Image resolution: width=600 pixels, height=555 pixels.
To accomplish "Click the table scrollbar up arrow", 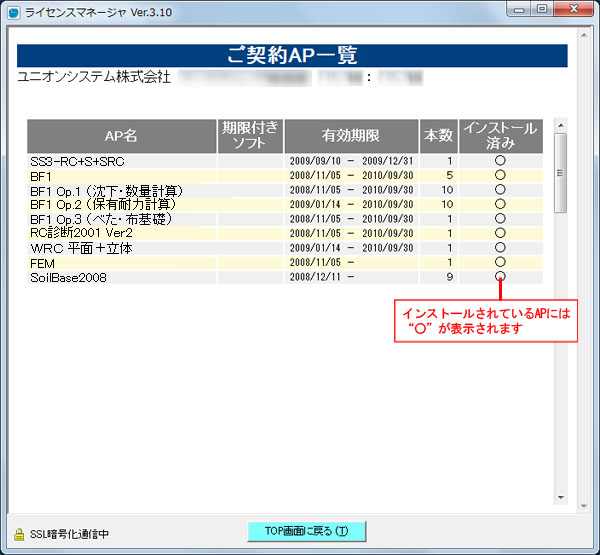I will (x=561, y=126).
